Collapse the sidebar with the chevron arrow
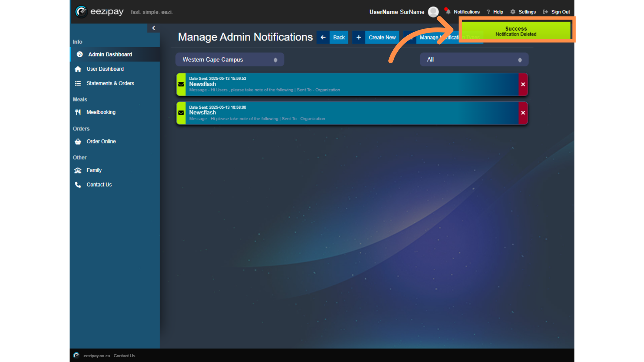Image resolution: width=644 pixels, height=362 pixels. pos(154,28)
